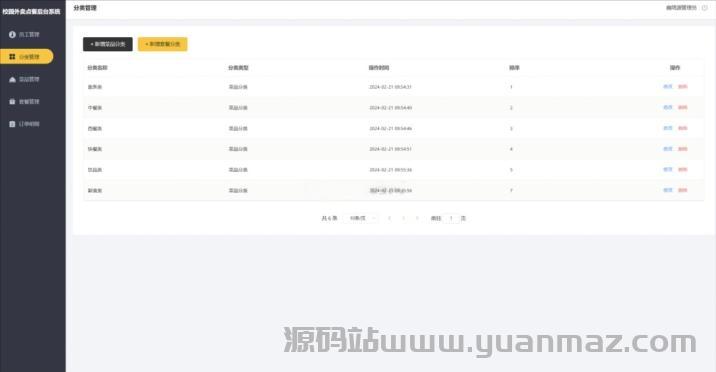Click red delete link for row with order 1
The height and width of the screenshot is (372, 716).
point(683,87)
